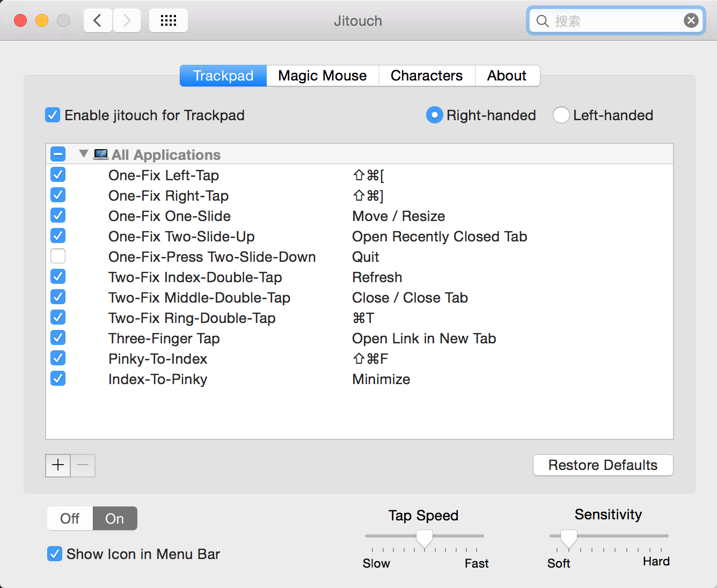Select the One-Fix One-Slide gesture name
The height and width of the screenshot is (588, 717).
(x=170, y=216)
